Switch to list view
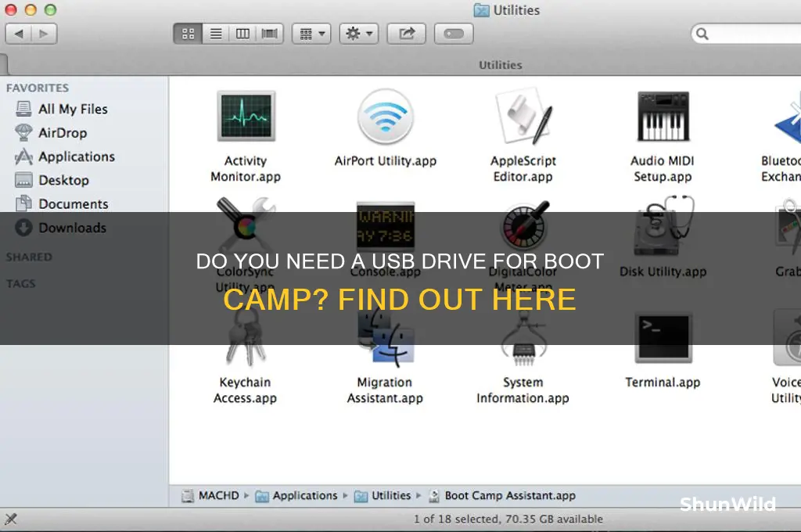 (x=216, y=34)
